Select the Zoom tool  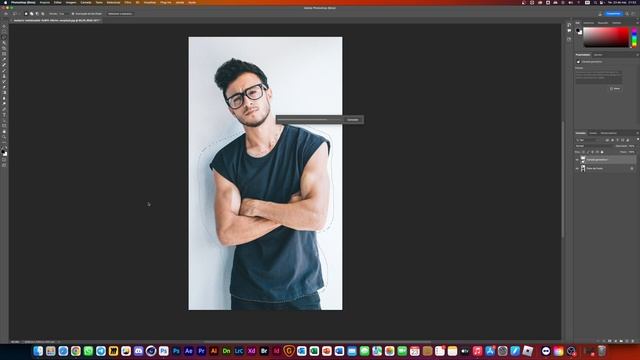[4, 137]
